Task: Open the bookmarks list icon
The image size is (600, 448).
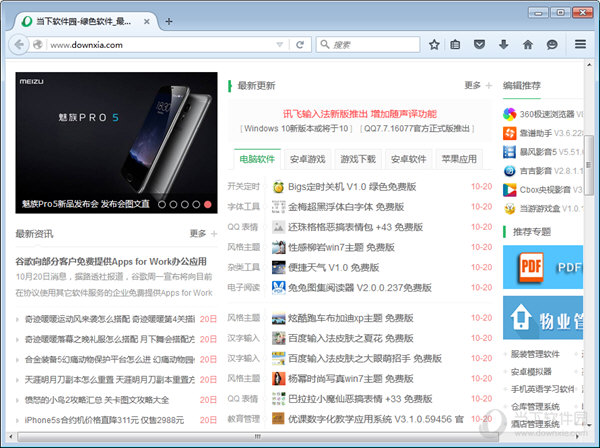Action: [455, 45]
